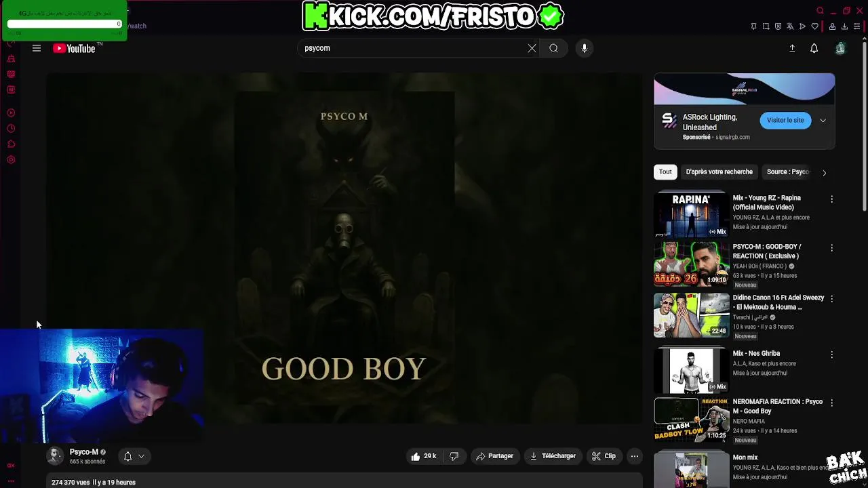Open the Psyco-M channel name link
Viewport: 868px width, 488px height.
point(83,452)
